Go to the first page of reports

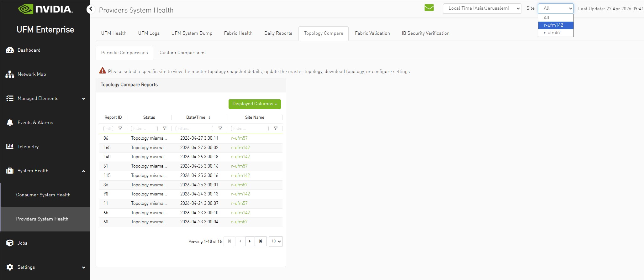click(229, 241)
